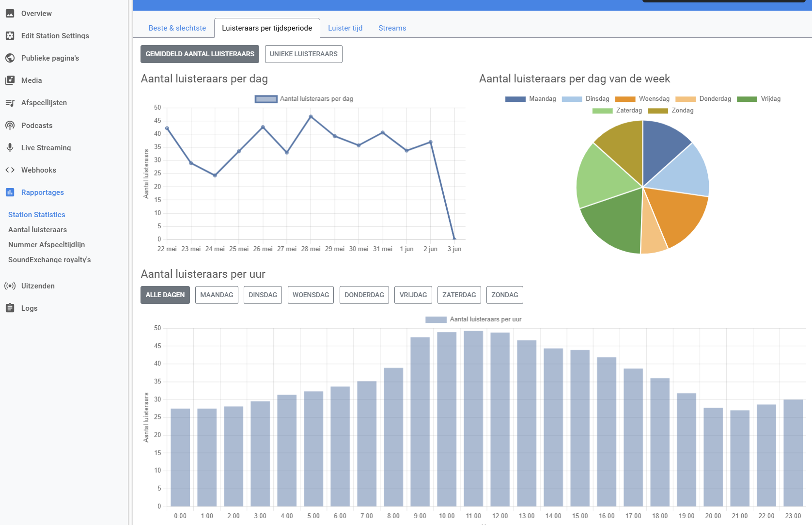Switch to the Luister tijd tab

[345, 28]
